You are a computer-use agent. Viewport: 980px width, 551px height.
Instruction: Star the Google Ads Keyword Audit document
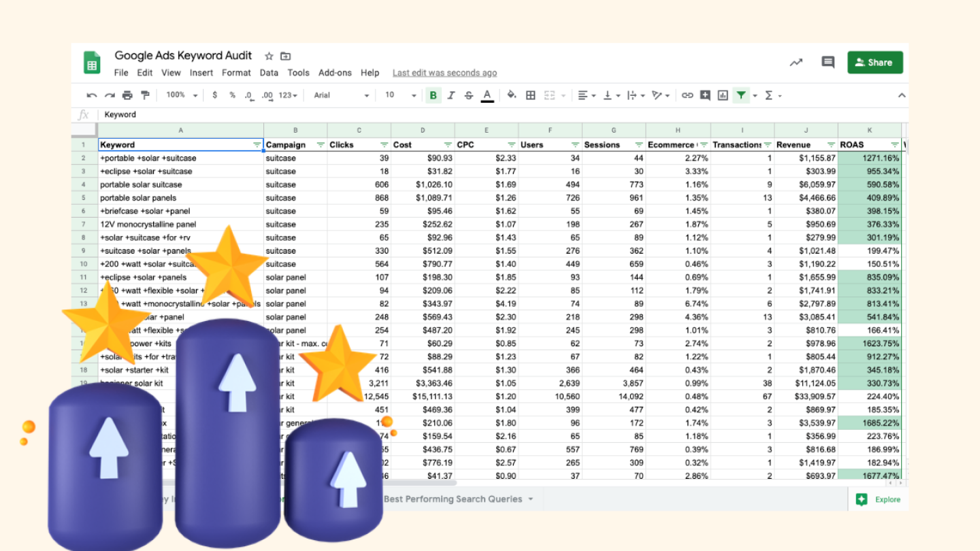[269, 56]
